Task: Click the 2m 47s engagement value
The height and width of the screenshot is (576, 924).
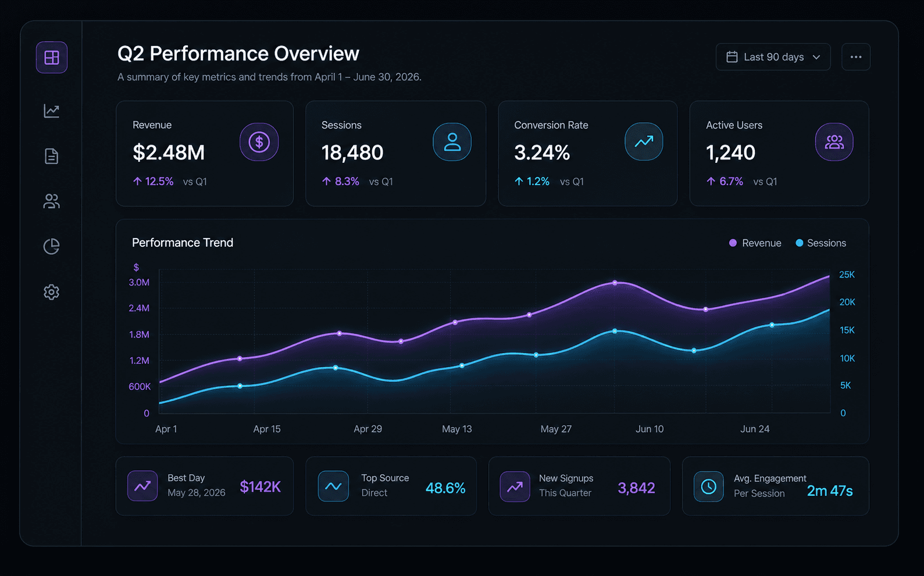Action: click(x=830, y=491)
